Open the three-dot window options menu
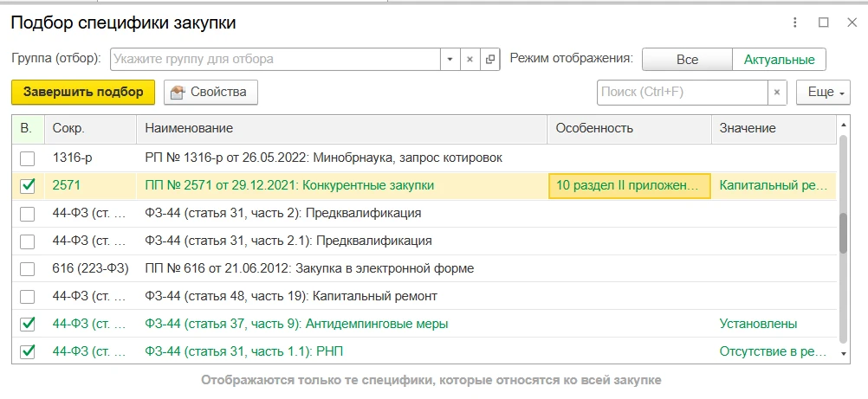868x399 pixels. [795, 23]
